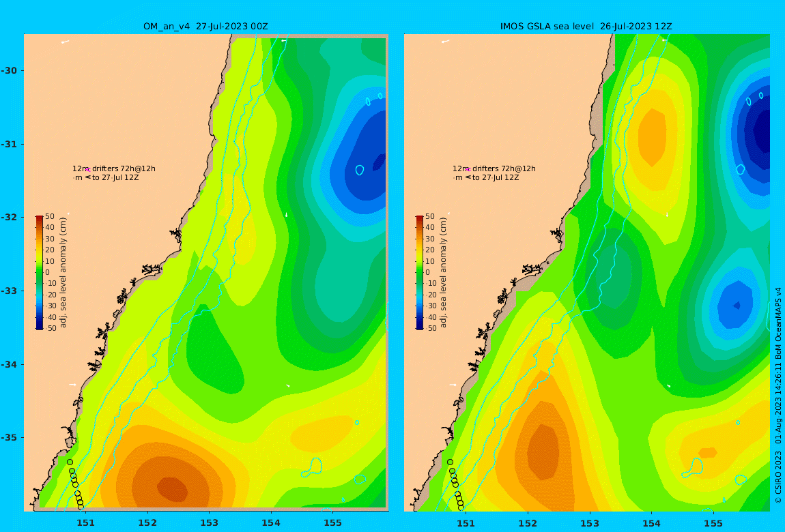The image size is (785, 532).
Task: Click the -31 latitude axis label
Action: [x=9, y=144]
